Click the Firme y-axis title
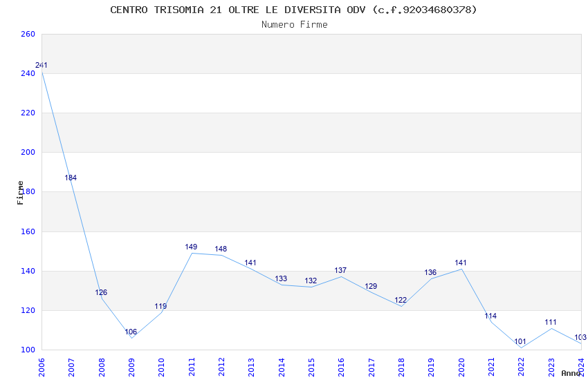 [x=20, y=193]
